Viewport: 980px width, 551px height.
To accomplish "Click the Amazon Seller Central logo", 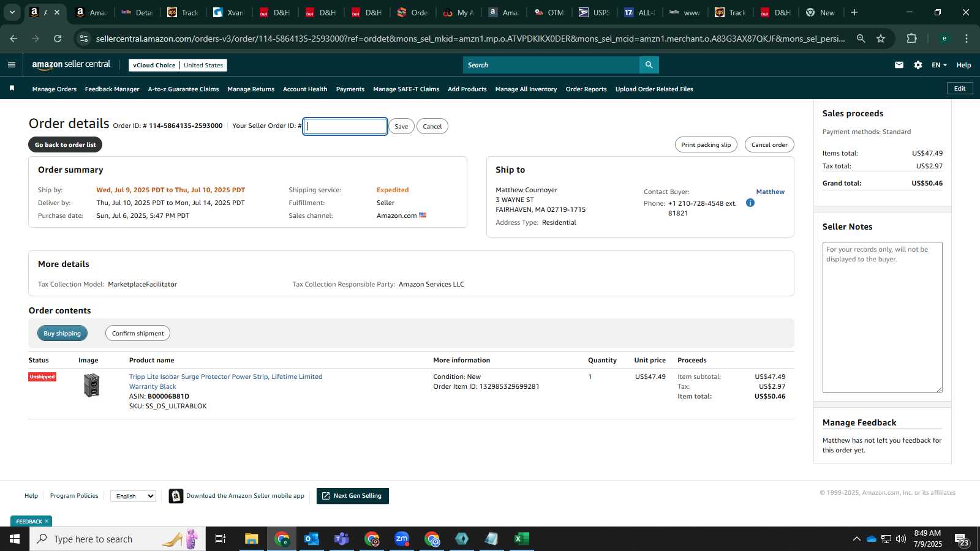I will pos(71,64).
